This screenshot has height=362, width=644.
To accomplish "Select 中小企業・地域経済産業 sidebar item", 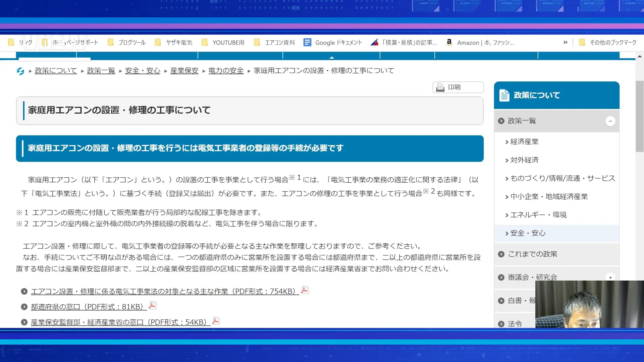I will [549, 197].
